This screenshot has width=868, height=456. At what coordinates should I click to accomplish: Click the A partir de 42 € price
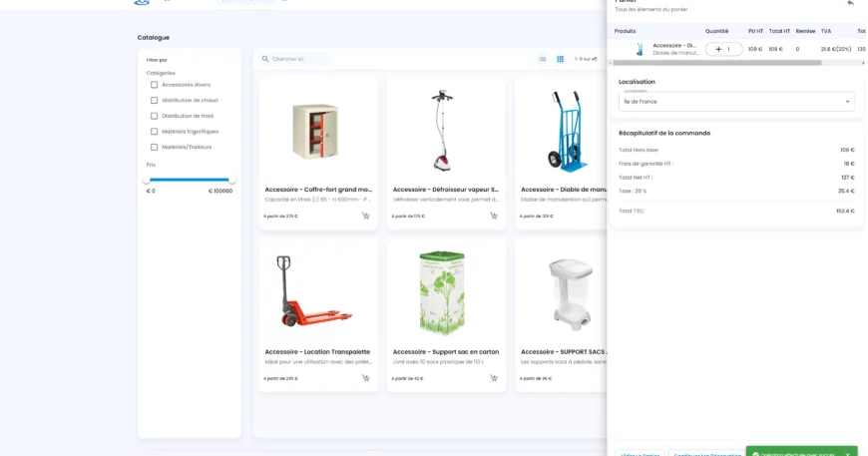407,378
